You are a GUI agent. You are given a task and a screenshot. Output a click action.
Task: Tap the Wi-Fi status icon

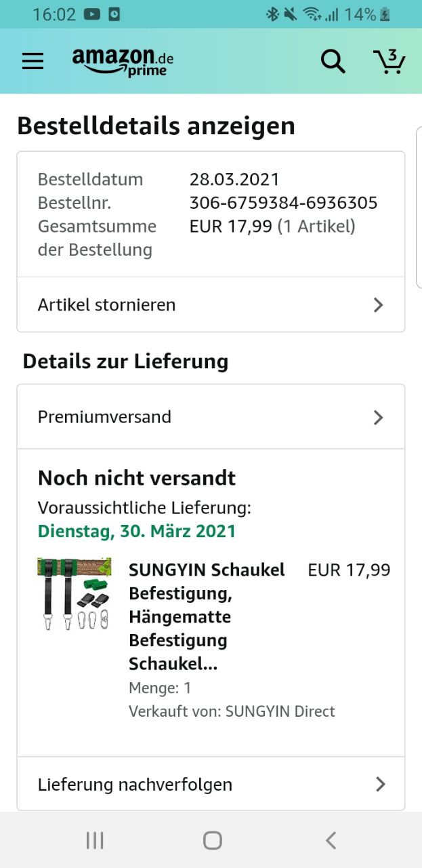pyautogui.click(x=312, y=14)
